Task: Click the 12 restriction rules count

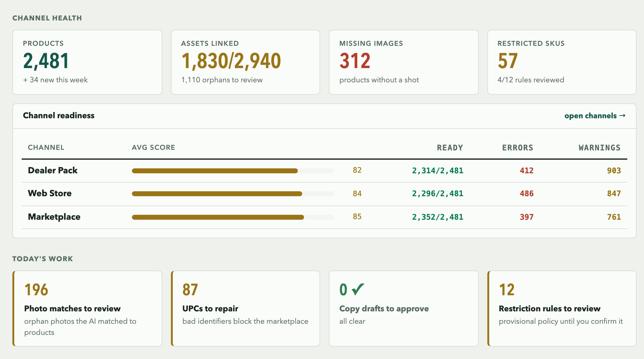Action: tap(507, 290)
